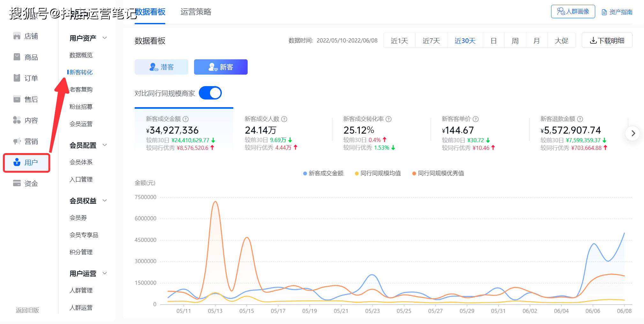
Task: Expand the 用户运营 group
Action: coord(104,273)
